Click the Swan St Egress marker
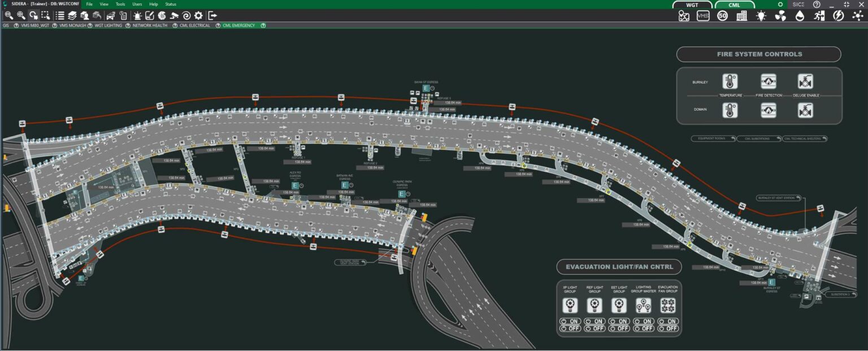This screenshot has width=868, height=351. point(426,88)
